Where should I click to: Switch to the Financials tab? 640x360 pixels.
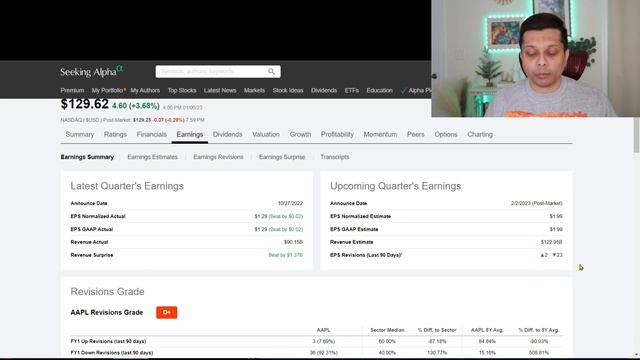coord(151,134)
